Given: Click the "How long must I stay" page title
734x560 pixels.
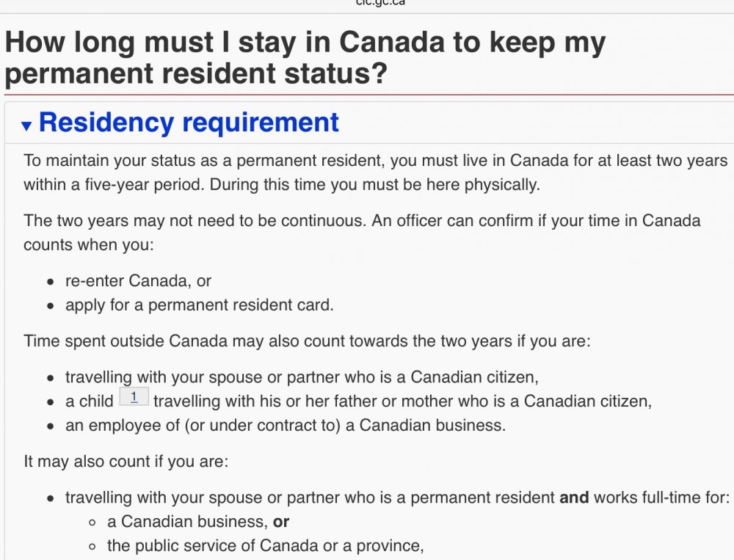Looking at the screenshot, I should (305, 58).
